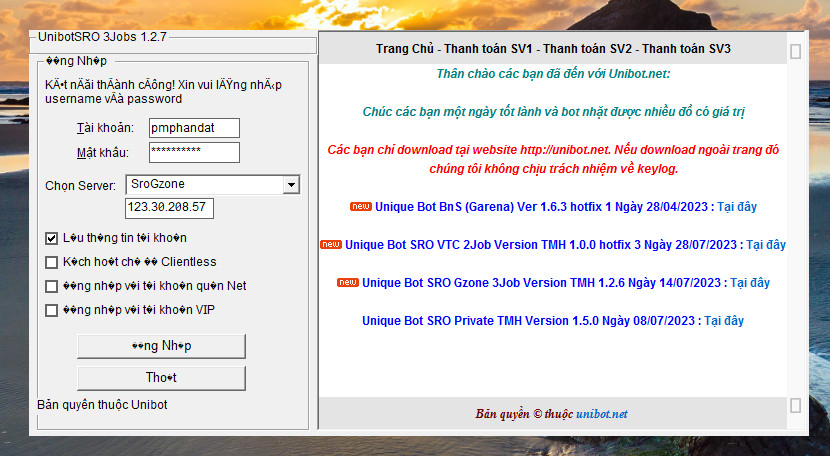Click the Chúc các bạn một ngày tốt lành text
This screenshot has width=830, height=456.
[553, 112]
